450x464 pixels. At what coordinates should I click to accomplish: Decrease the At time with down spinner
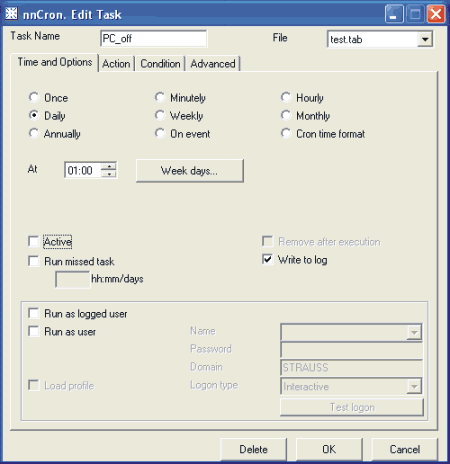click(x=109, y=174)
